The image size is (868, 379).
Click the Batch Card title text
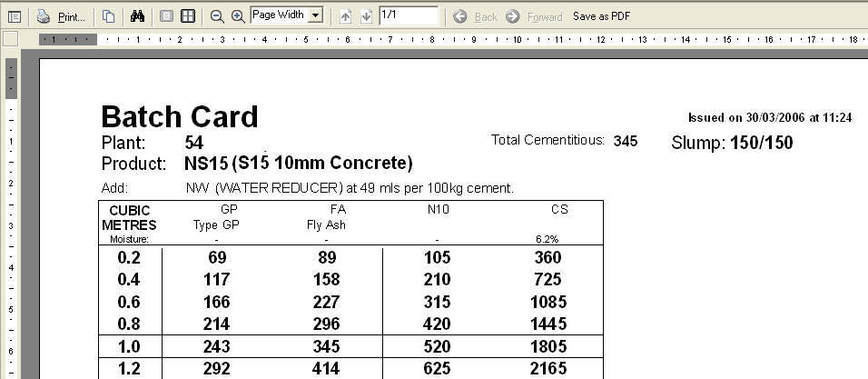click(180, 116)
